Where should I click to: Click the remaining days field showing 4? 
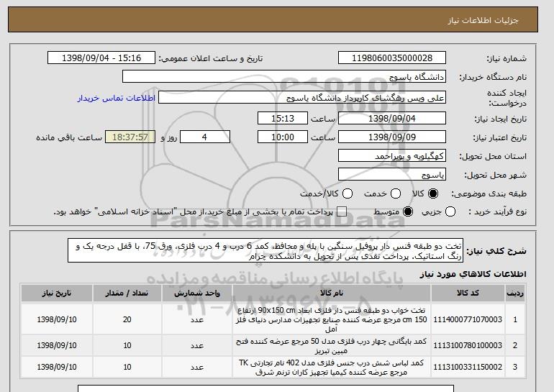click(x=205, y=137)
